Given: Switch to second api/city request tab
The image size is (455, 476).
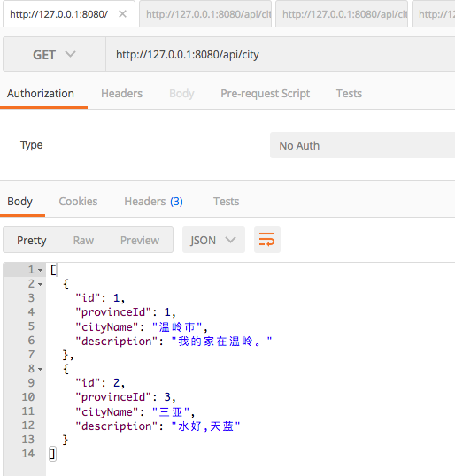Looking at the screenshot, I should [x=342, y=14].
